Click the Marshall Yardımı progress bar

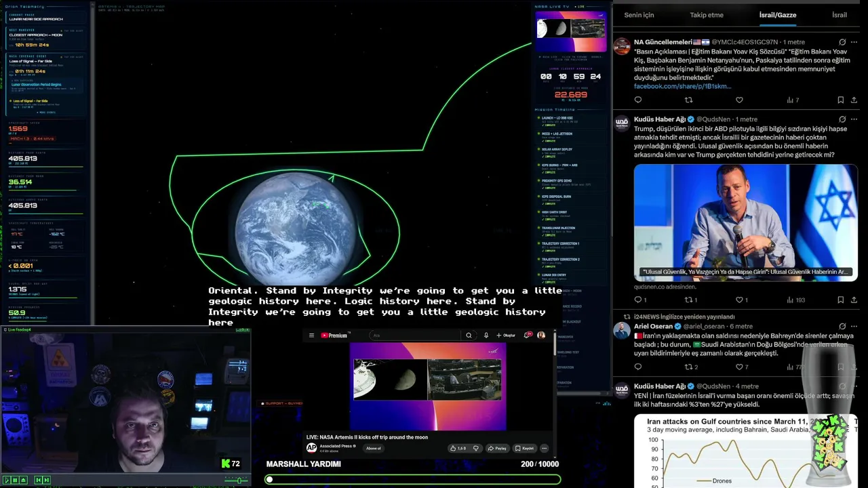click(413, 479)
